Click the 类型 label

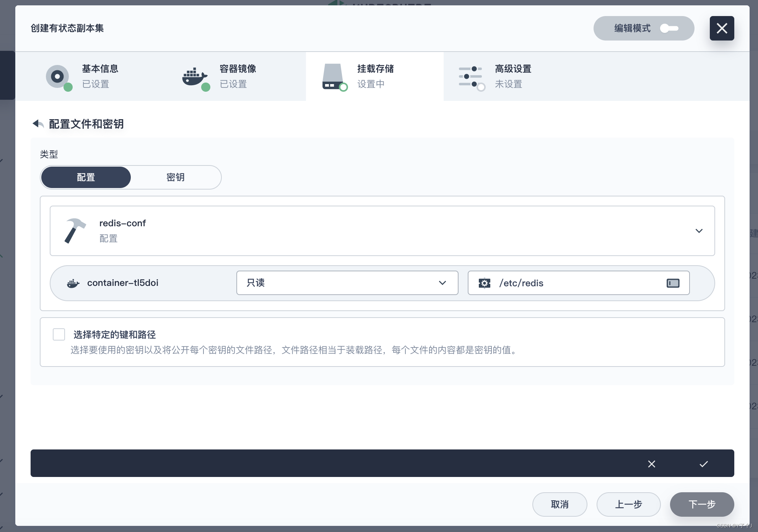click(x=49, y=154)
